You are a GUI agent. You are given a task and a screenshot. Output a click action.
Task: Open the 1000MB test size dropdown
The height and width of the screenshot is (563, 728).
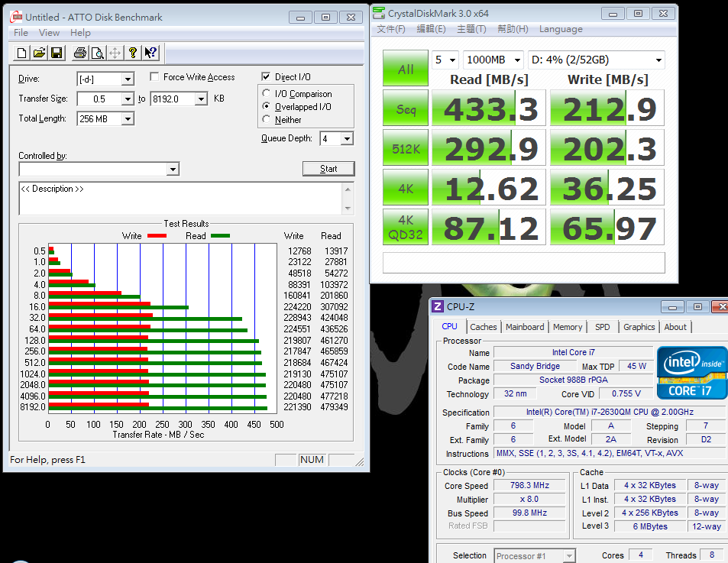[x=493, y=60]
